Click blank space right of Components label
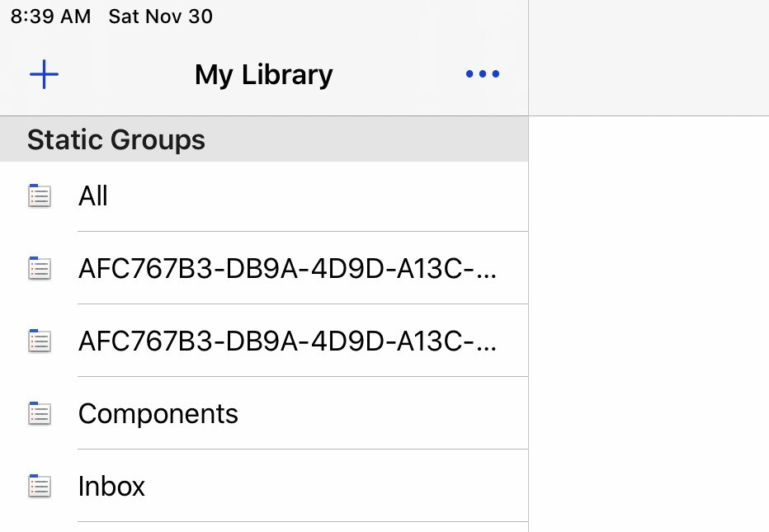 383,414
